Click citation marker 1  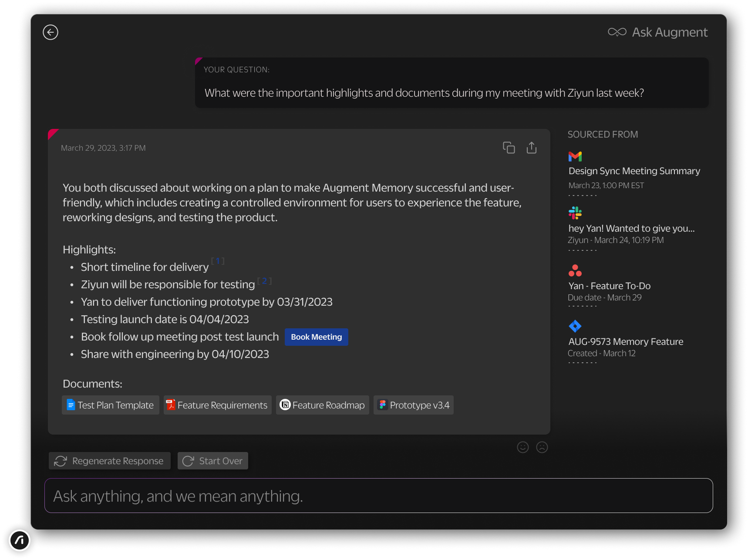[x=218, y=261]
